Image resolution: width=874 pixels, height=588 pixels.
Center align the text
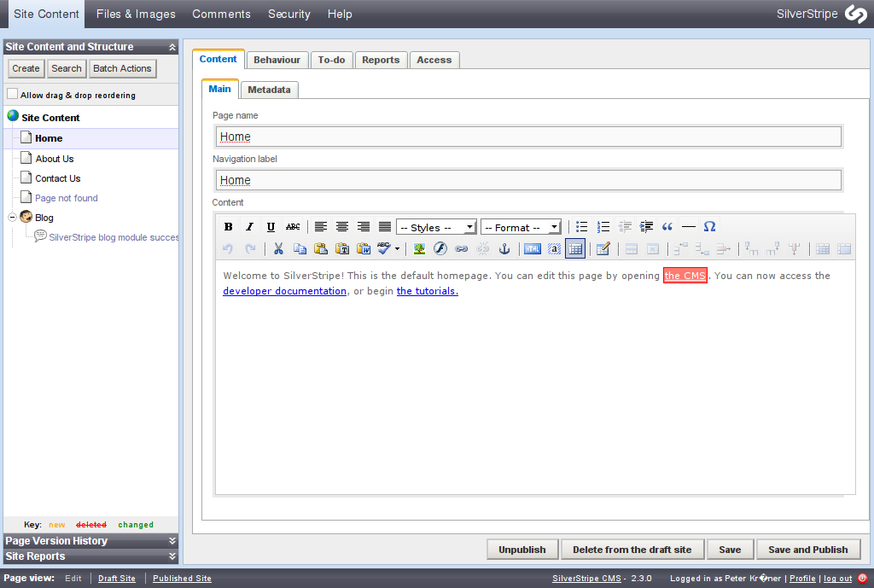pos(341,227)
